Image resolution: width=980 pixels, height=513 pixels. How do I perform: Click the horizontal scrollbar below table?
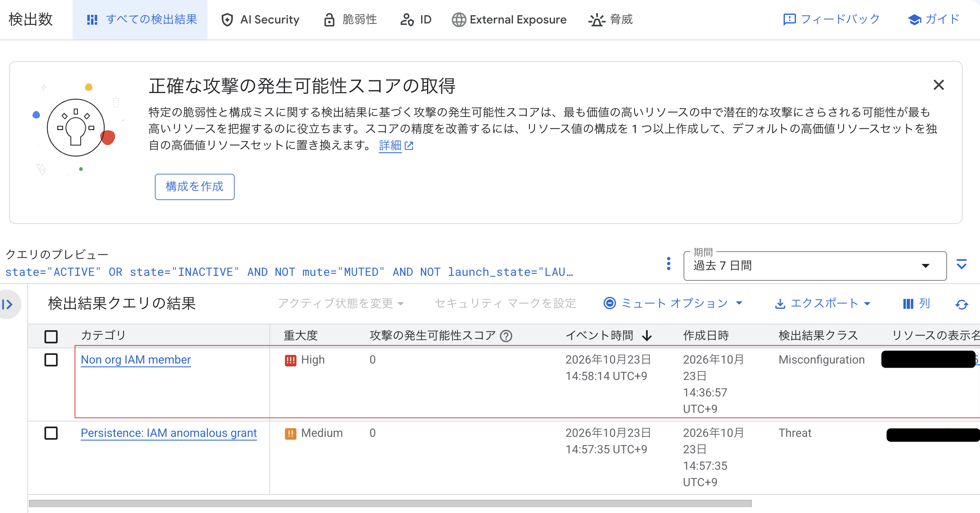pyautogui.click(x=390, y=504)
